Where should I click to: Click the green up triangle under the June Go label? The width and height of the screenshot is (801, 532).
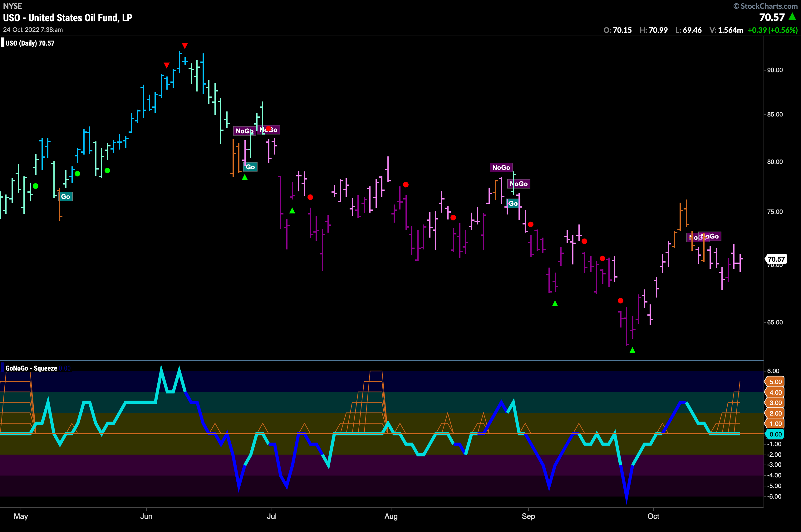click(245, 177)
